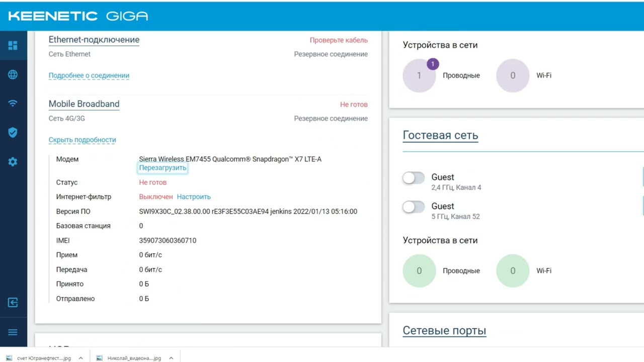Click the firmware version SWI9X30C text

248,212
